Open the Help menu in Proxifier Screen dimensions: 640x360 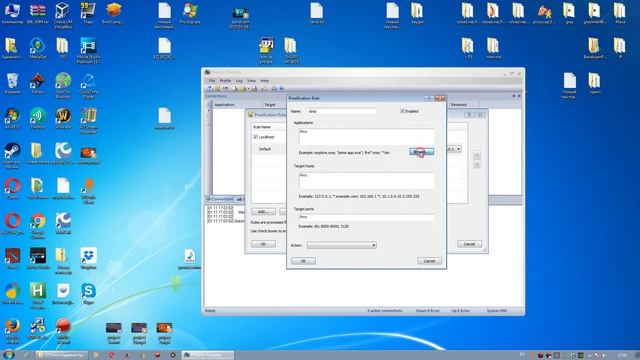pyautogui.click(x=264, y=81)
